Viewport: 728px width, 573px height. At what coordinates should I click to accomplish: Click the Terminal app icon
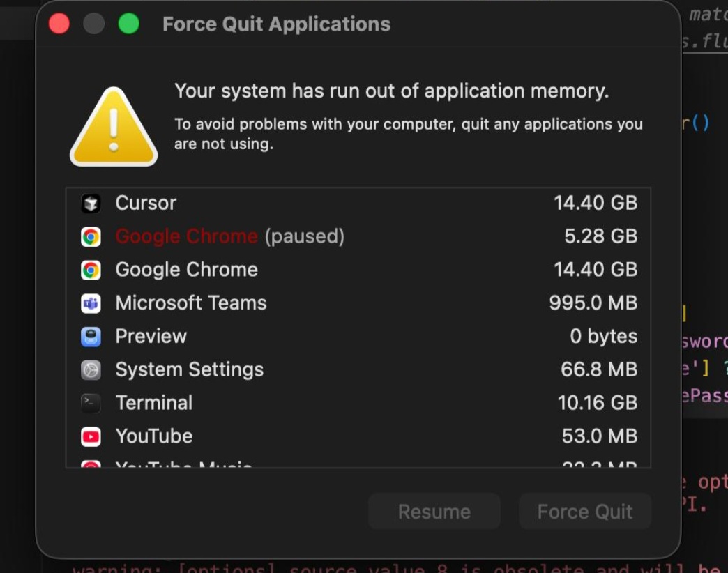[x=91, y=403]
